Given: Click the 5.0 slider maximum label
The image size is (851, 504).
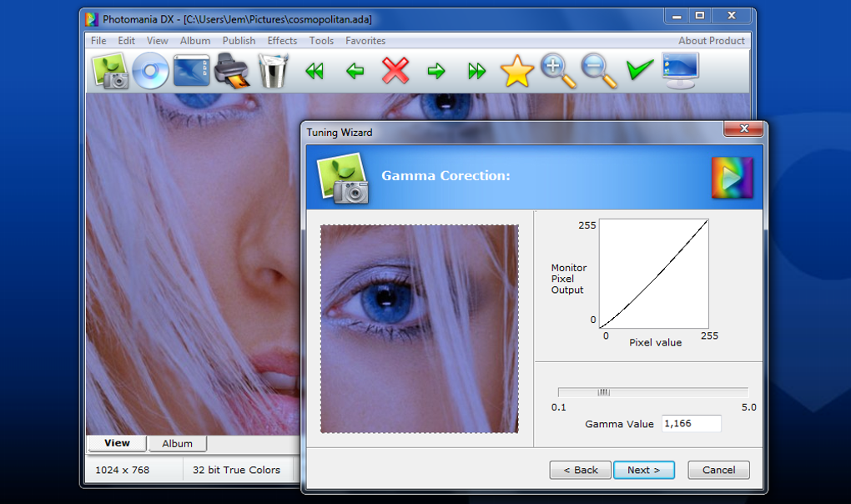Looking at the screenshot, I should 749,407.
